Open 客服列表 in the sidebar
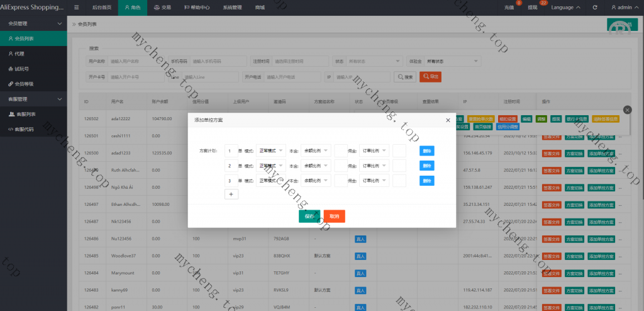This screenshot has width=644, height=311. tap(25, 114)
